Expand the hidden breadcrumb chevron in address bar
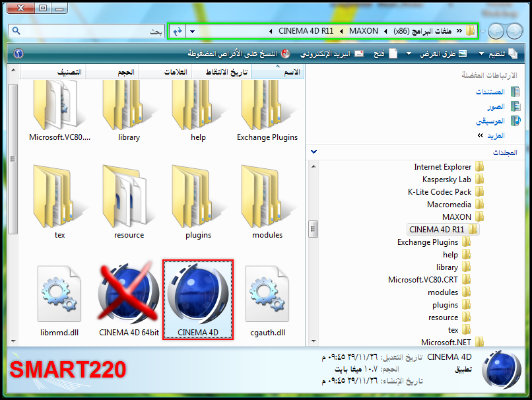Image resolution: width=532 pixels, height=400 pixels. (459, 31)
